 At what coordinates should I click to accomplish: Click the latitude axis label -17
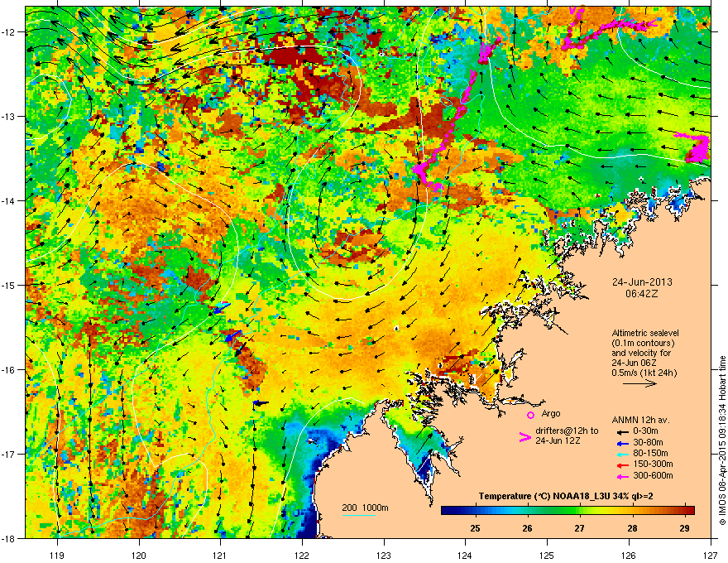(9, 455)
